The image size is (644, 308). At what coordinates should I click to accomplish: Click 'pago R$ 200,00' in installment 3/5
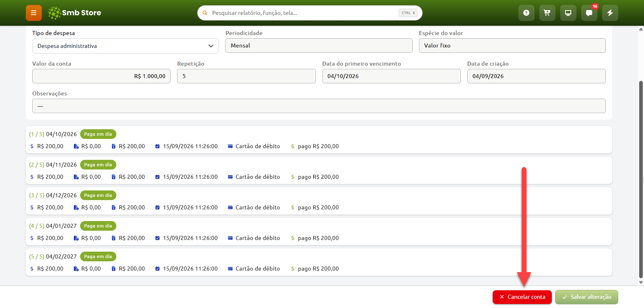click(318, 208)
